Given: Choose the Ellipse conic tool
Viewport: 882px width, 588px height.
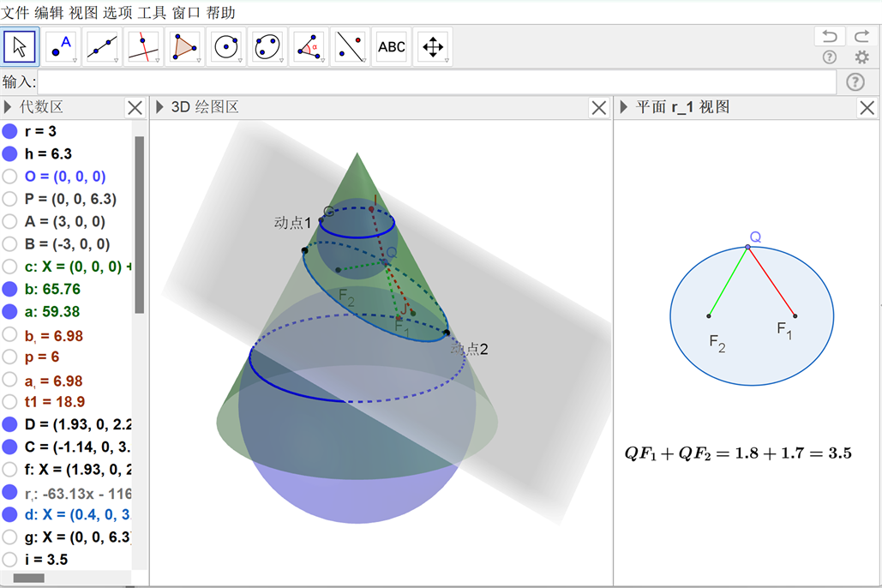Looking at the screenshot, I should coord(267,47).
